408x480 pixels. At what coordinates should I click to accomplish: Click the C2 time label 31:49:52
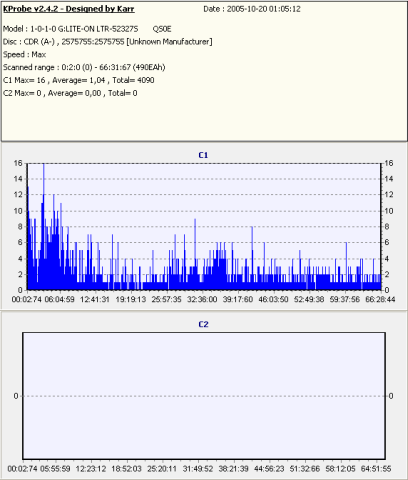[198, 469]
